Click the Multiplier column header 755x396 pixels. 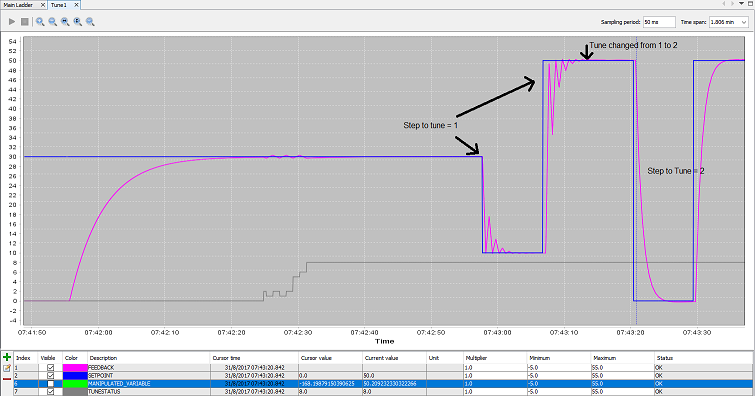[495, 358]
